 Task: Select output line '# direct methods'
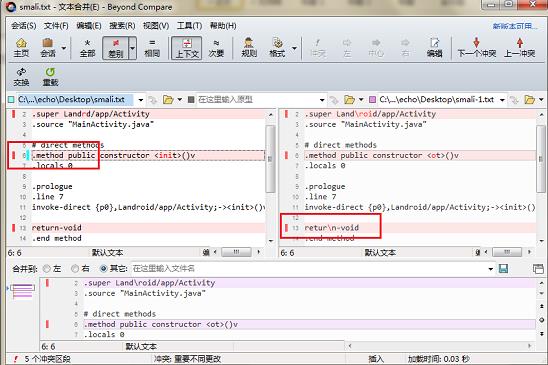pyautogui.click(x=120, y=314)
